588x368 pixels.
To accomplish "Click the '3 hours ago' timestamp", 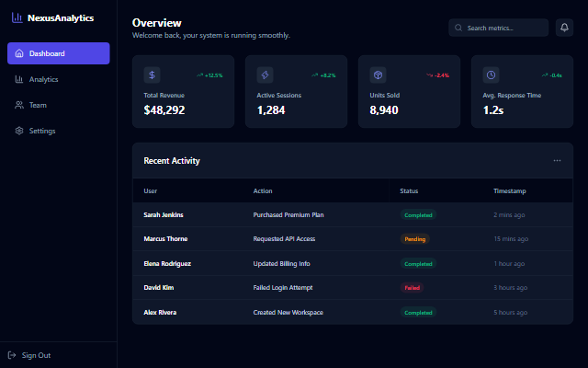I will click(511, 288).
